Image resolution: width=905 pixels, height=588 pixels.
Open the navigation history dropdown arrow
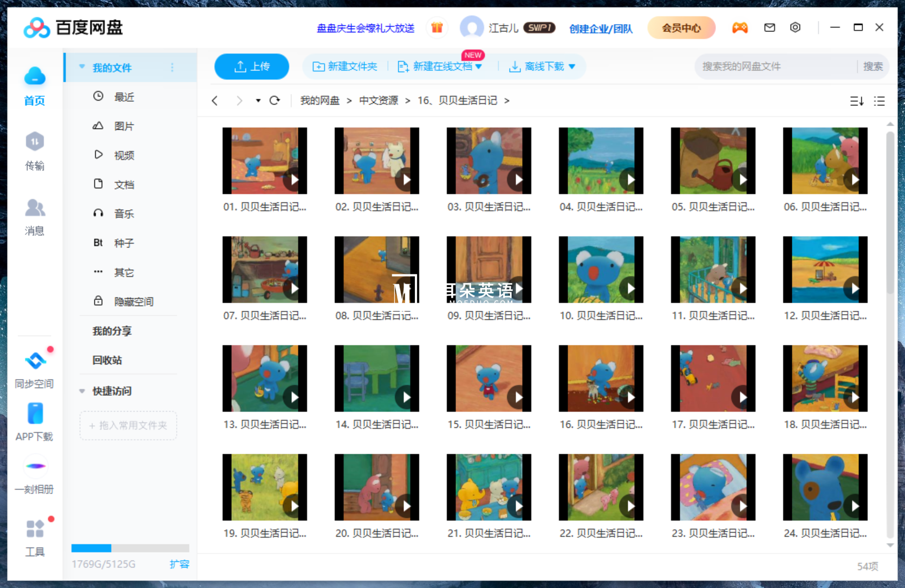258,101
